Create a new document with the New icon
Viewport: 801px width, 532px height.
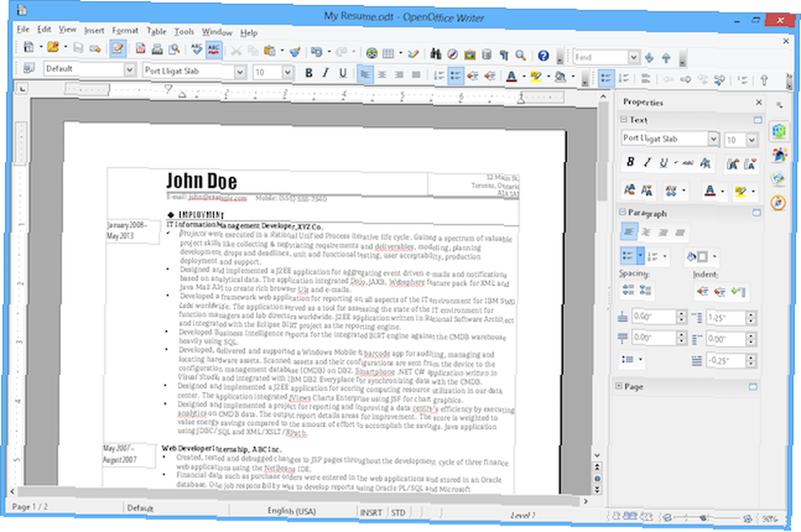point(29,47)
